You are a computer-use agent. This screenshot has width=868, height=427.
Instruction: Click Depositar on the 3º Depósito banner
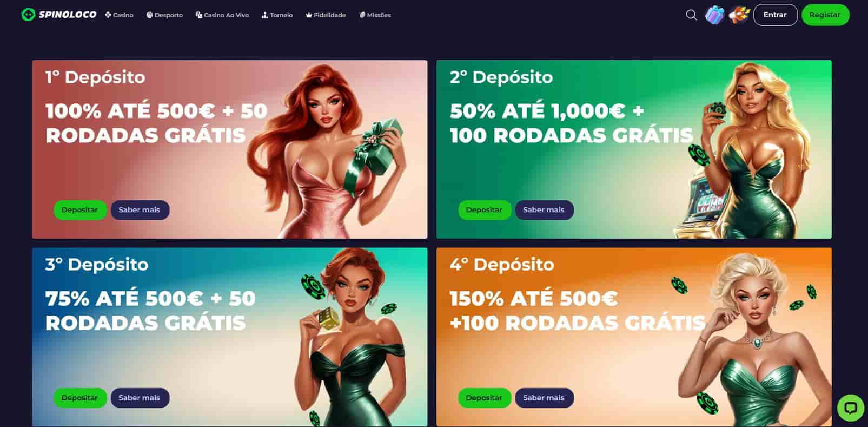coord(79,398)
